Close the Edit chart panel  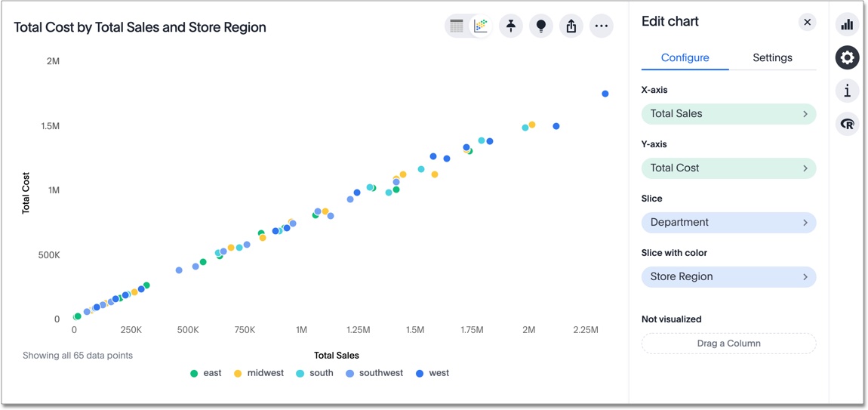(x=807, y=22)
